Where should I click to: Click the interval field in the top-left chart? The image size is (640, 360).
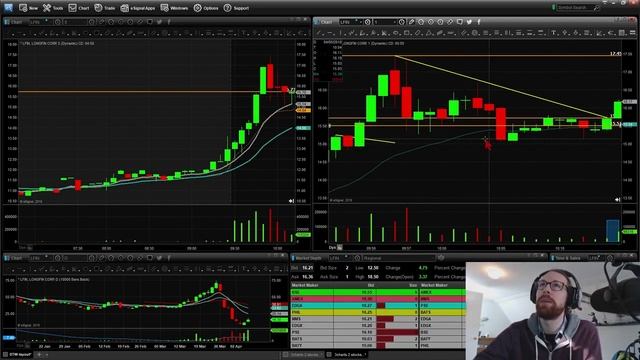75,22
